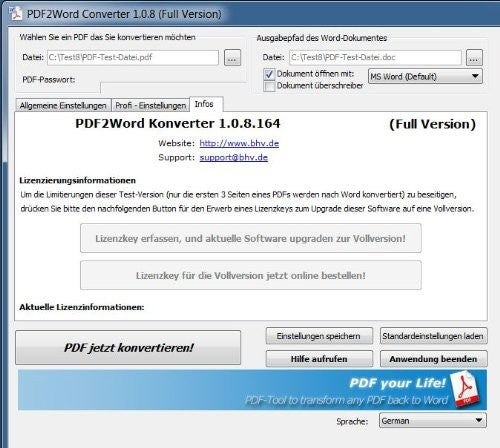Click 'Ausgabepfad des Word-Dokumentes' label
The width and height of the screenshot is (500, 448).
tap(322, 38)
